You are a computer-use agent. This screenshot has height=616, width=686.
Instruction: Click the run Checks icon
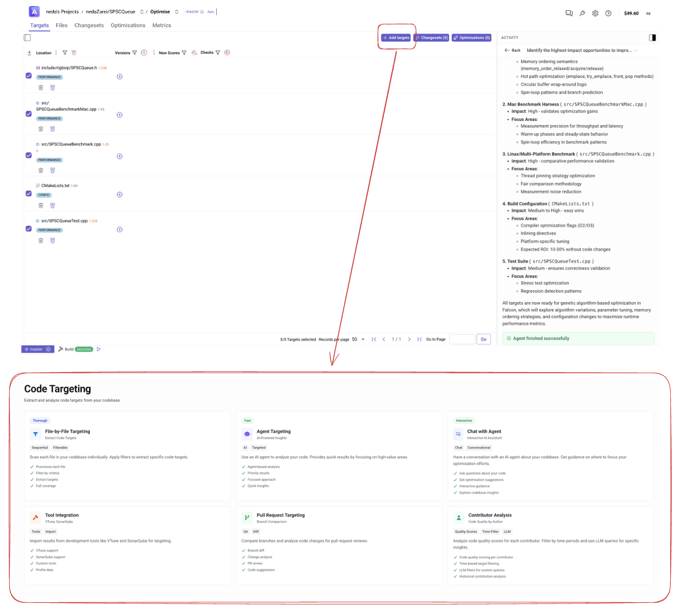click(x=228, y=52)
